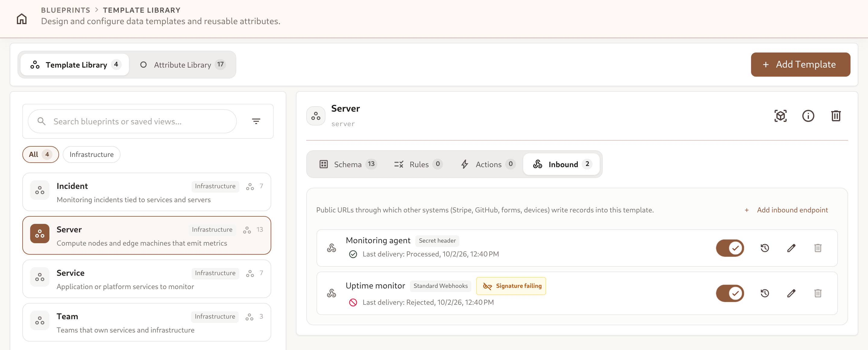The image size is (868, 350).
Task: Select Infrastructure filter chip
Action: [91, 154]
